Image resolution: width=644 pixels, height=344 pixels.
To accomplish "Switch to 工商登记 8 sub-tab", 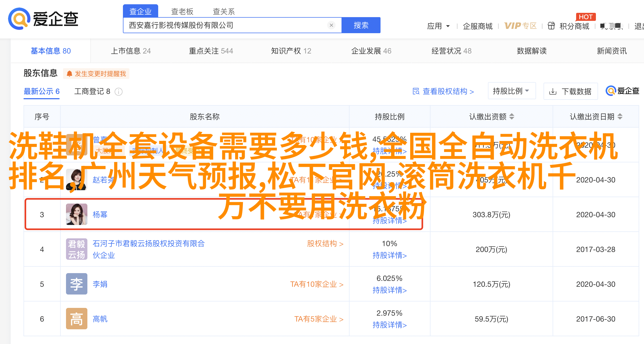I will pos(92,91).
